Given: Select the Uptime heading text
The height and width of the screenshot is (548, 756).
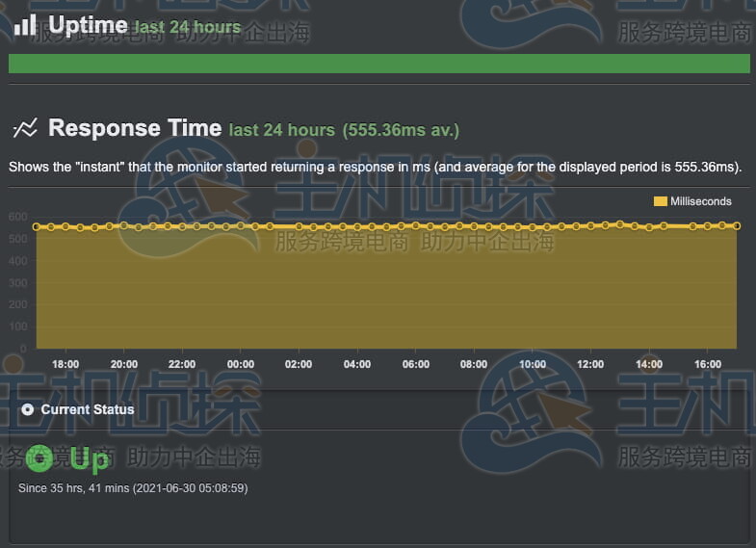Looking at the screenshot, I should [88, 24].
